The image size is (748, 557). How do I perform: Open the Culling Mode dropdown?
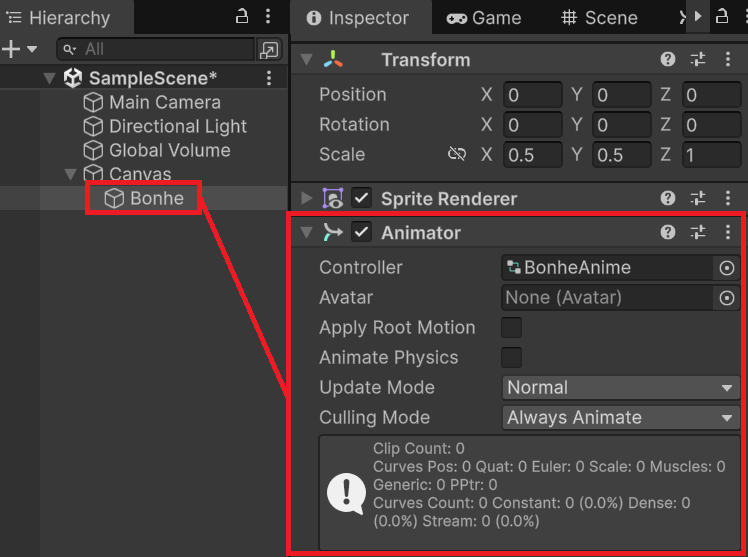(x=620, y=418)
